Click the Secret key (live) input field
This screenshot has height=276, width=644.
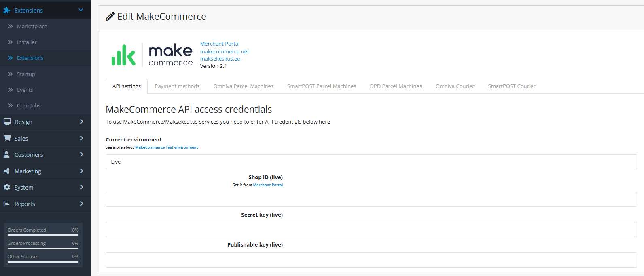click(x=371, y=230)
